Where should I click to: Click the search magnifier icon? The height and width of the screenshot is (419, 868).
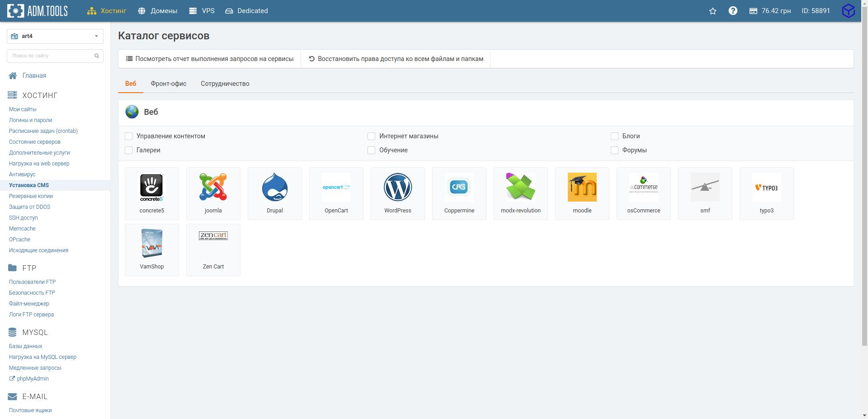(97, 56)
